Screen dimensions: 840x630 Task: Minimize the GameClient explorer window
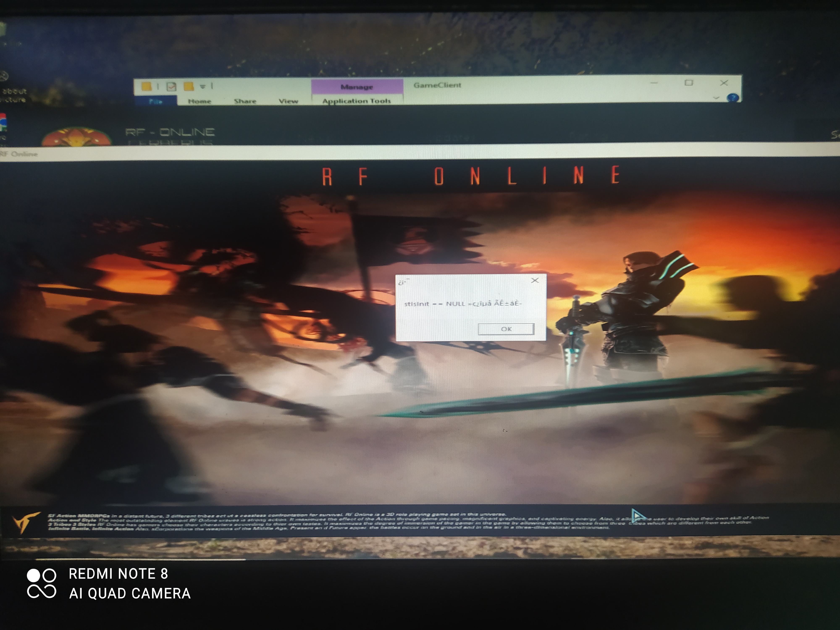point(654,83)
